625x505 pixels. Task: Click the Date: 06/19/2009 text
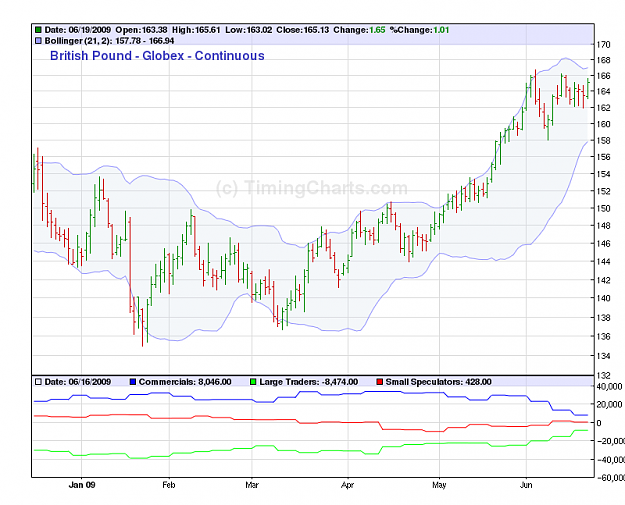tap(78, 30)
